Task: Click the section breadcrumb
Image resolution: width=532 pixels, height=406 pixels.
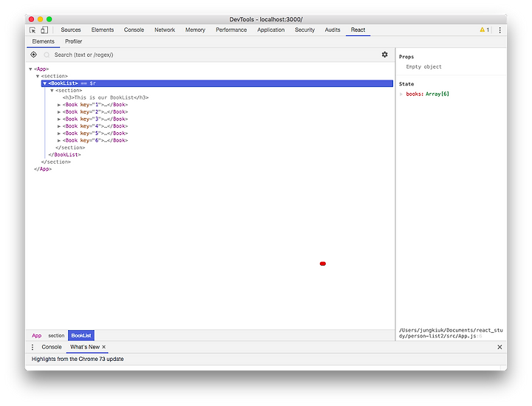Action: click(x=56, y=336)
